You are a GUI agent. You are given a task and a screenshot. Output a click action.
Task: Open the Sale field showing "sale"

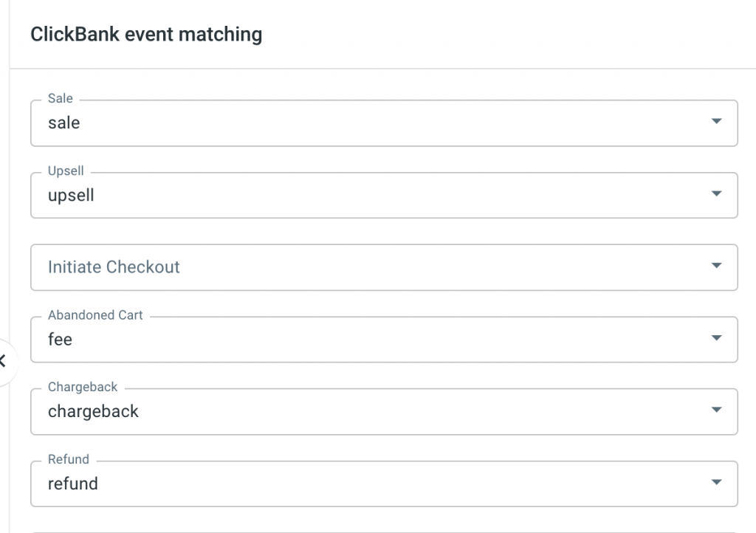(x=369, y=123)
